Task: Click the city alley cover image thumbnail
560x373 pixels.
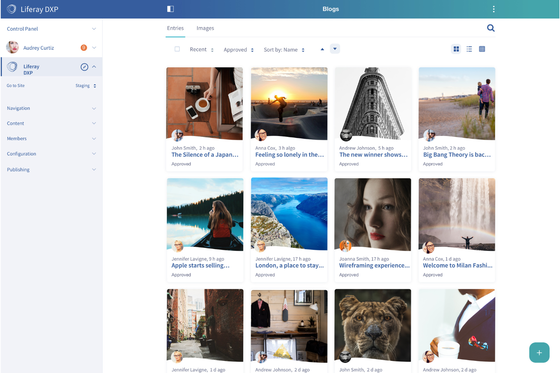Action: click(205, 325)
